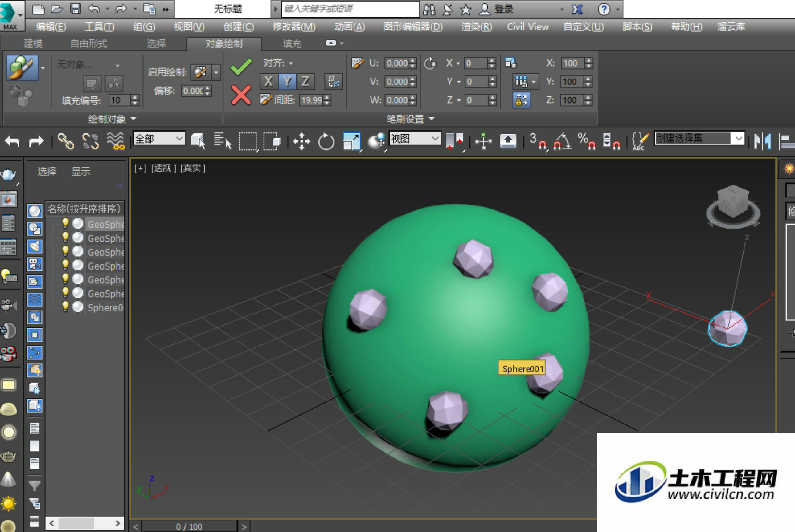Open a file with folder icon
Image resolution: width=795 pixels, height=532 pixels.
tap(57, 9)
